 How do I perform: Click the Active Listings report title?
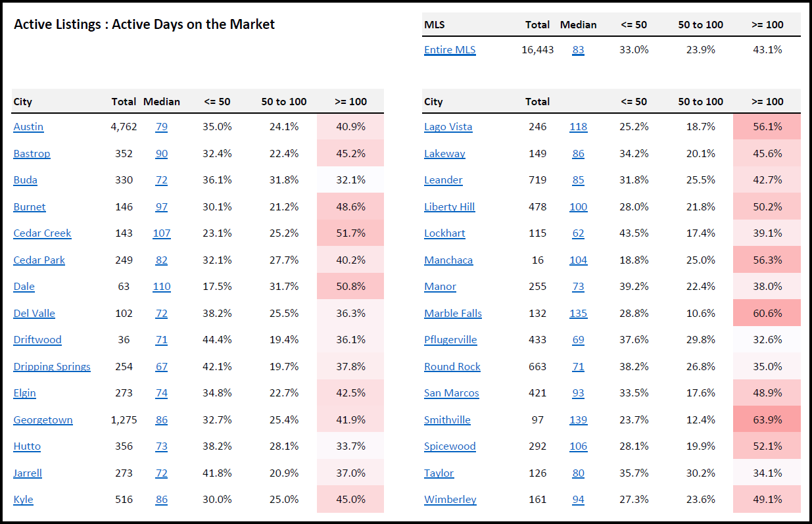pyautogui.click(x=145, y=25)
